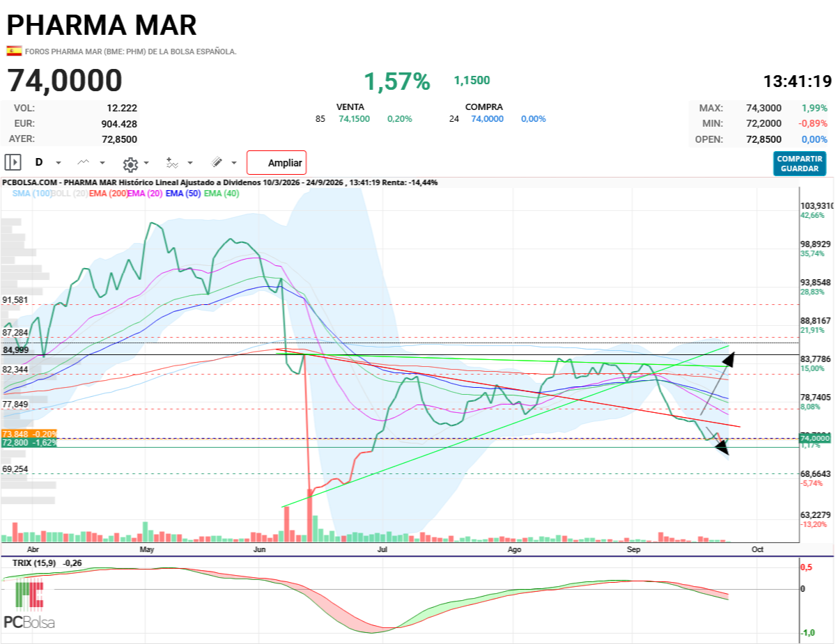Screen dimensions: 836x644
Task: Expand the chart type dropdown arrow
Action: point(102,163)
